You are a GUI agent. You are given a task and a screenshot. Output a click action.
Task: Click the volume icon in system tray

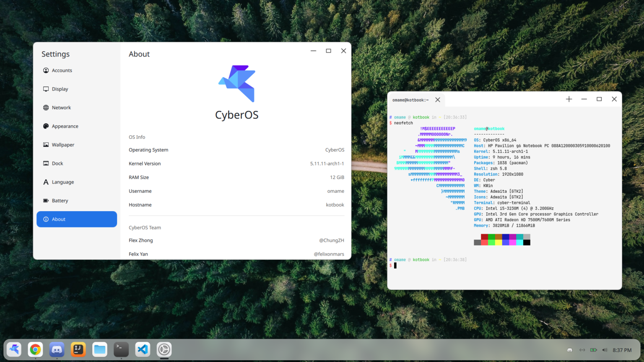(605, 349)
